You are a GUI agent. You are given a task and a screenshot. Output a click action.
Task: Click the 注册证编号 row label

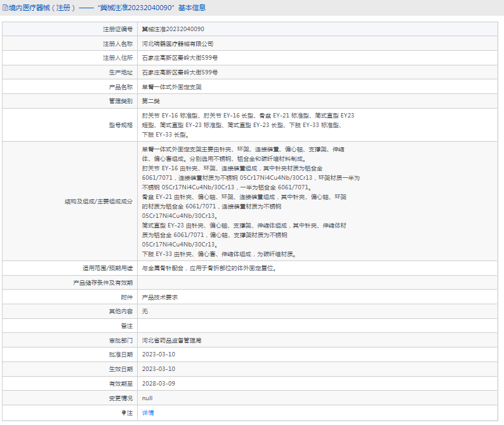point(117,29)
